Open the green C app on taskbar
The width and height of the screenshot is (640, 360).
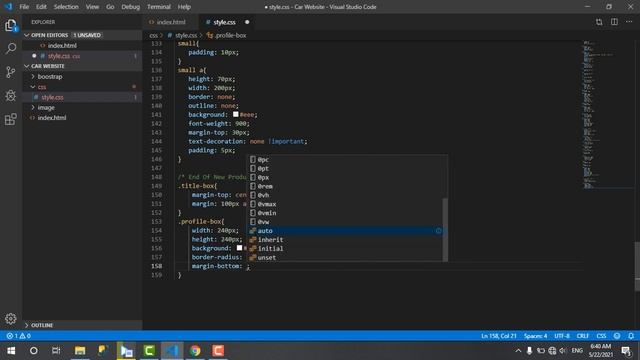coord(149,351)
